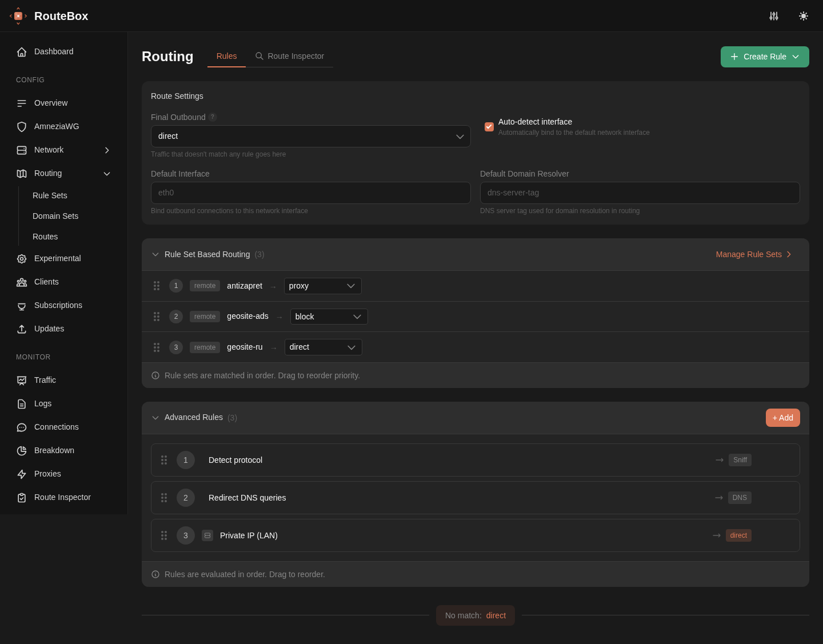This screenshot has width=823, height=644.
Task: Click the Routing map icon
Action: pos(22,174)
